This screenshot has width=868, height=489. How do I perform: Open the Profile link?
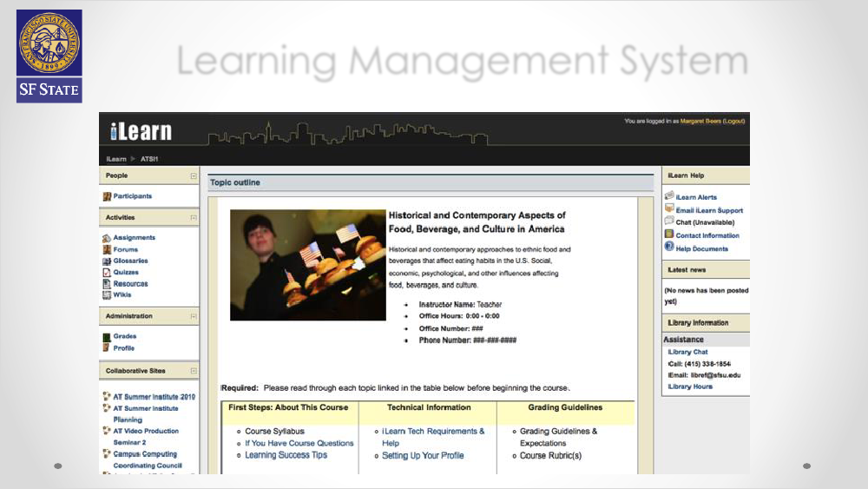[x=124, y=348]
